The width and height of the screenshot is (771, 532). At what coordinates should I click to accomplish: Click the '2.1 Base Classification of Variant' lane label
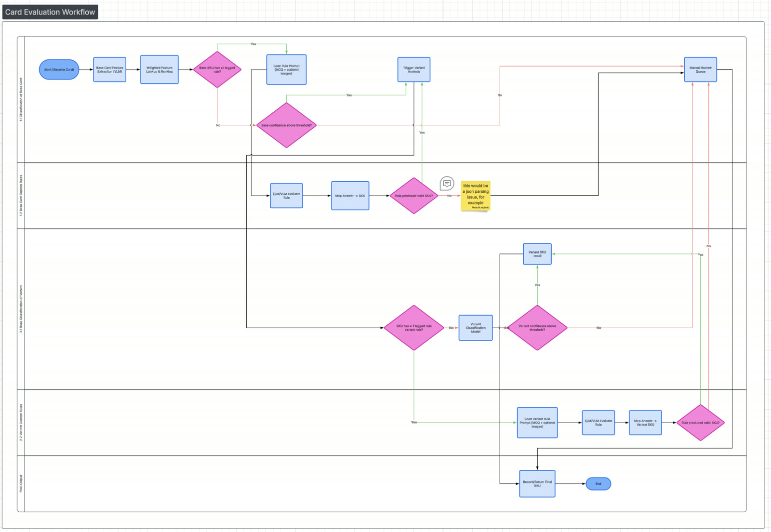click(x=21, y=309)
